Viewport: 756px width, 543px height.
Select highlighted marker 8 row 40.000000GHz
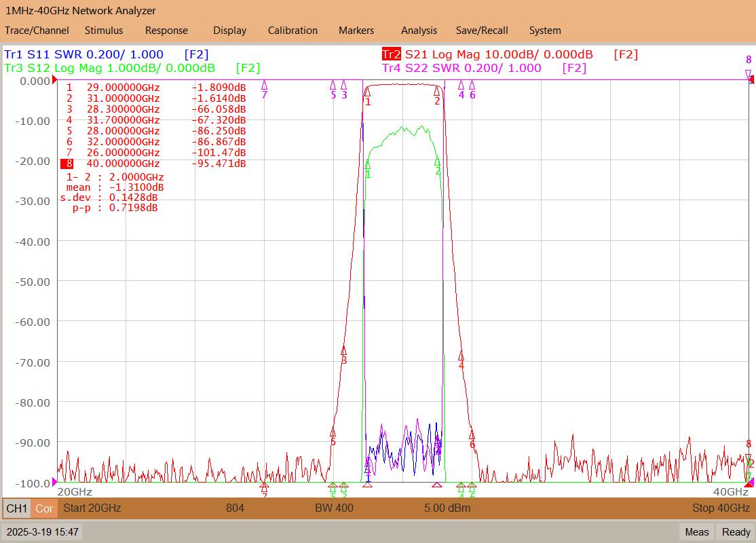click(153, 164)
